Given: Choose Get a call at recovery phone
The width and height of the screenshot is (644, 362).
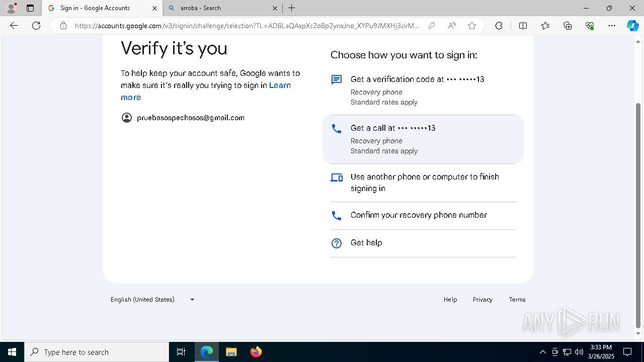Looking at the screenshot, I should (423, 139).
